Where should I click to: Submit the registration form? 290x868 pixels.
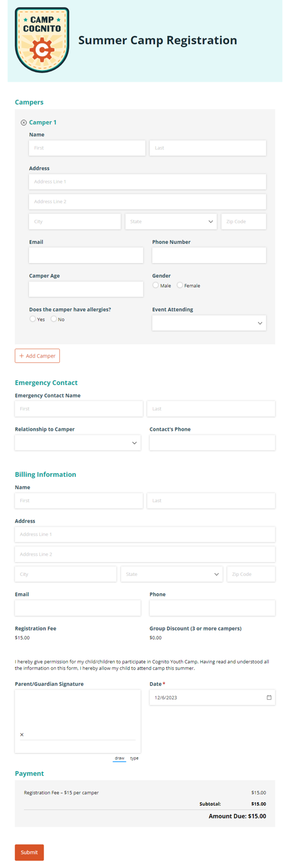[x=29, y=852]
